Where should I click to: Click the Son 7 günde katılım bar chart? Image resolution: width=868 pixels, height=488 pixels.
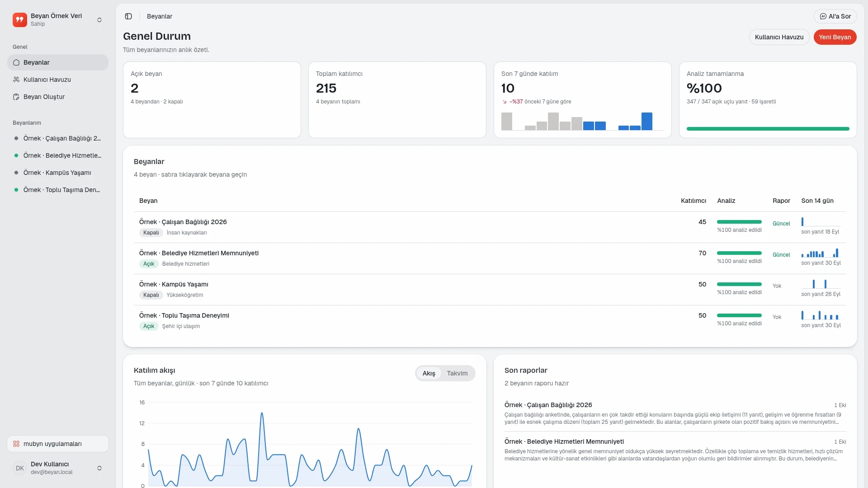(x=582, y=121)
